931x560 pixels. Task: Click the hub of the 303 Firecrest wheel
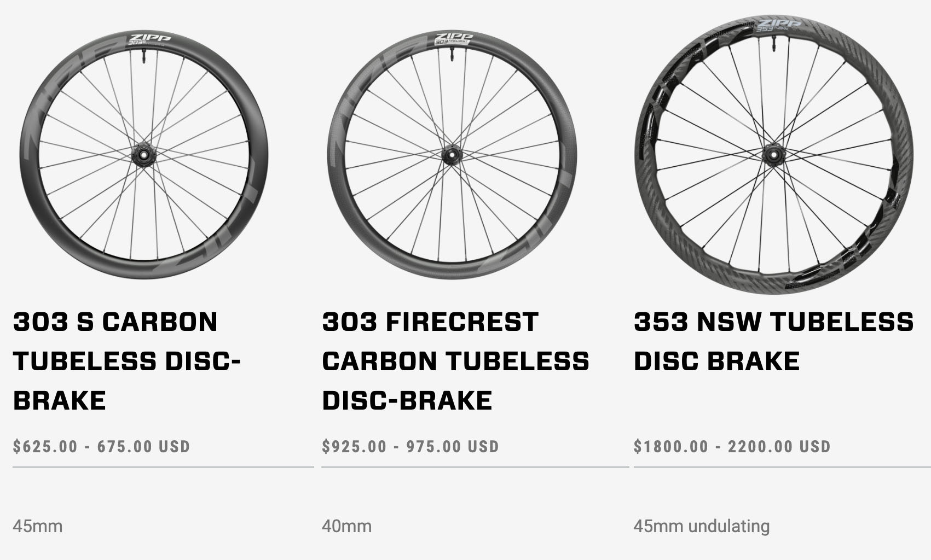tap(452, 154)
